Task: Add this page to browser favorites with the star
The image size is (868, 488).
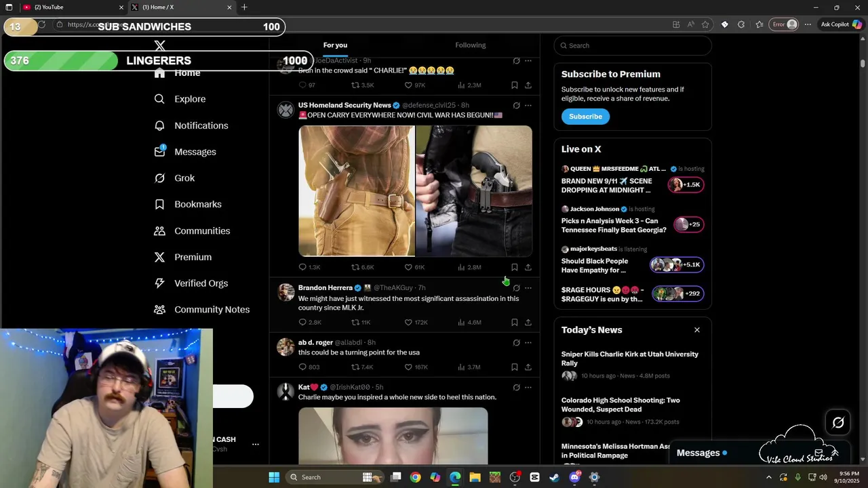Action: (705, 24)
